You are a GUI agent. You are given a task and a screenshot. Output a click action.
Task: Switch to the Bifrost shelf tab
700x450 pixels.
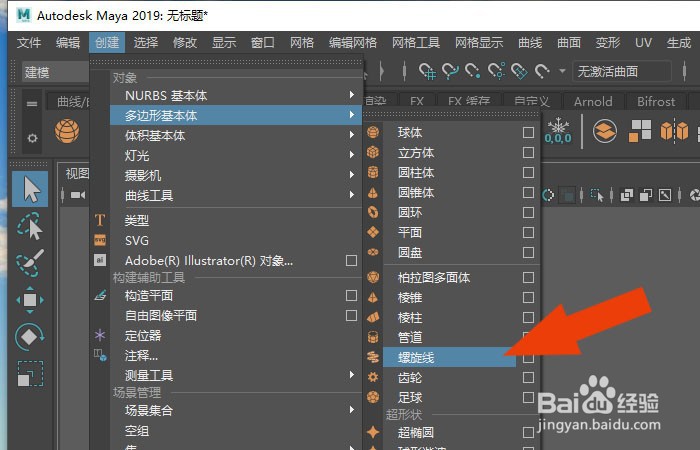click(656, 102)
